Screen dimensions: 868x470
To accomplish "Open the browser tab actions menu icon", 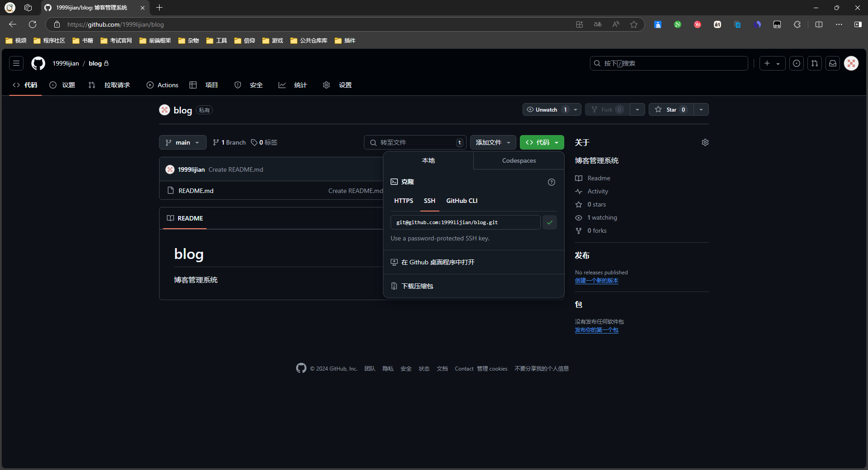I will click(x=28, y=8).
